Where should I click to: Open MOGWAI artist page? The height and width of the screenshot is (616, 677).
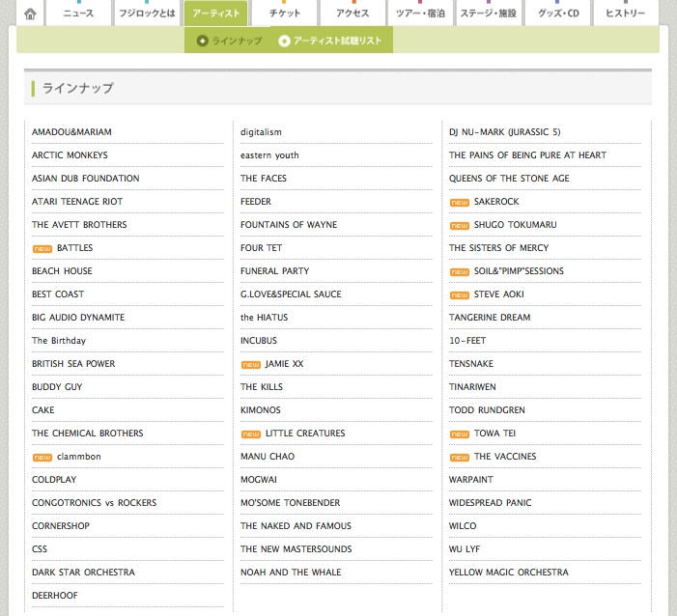click(259, 480)
